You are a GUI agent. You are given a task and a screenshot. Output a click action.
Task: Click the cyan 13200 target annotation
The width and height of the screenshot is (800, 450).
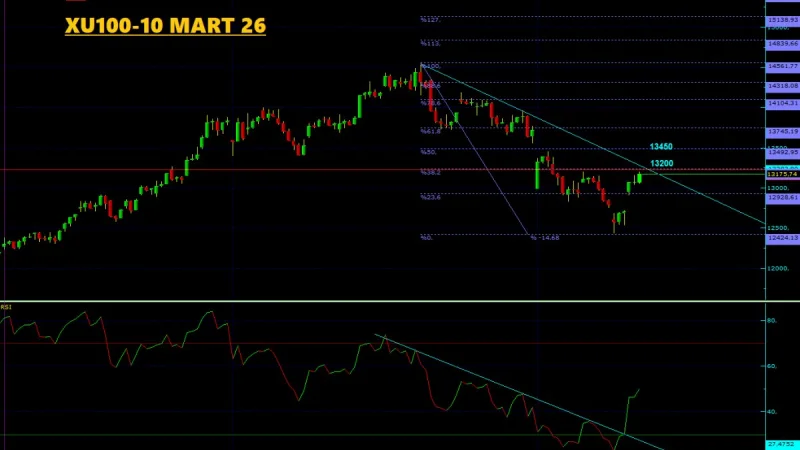tap(662, 163)
